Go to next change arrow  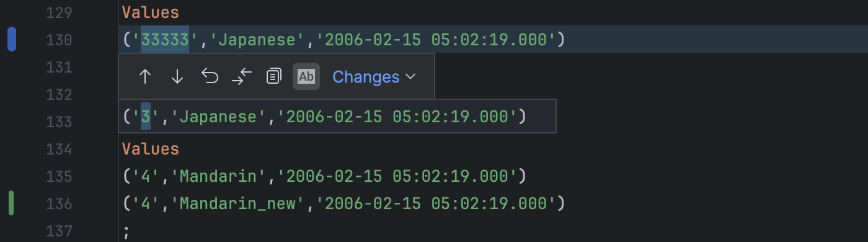177,76
